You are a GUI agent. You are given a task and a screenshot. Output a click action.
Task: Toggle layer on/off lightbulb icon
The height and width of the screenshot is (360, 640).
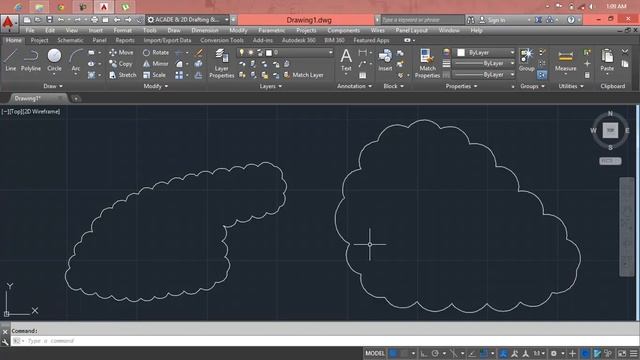(x=242, y=53)
